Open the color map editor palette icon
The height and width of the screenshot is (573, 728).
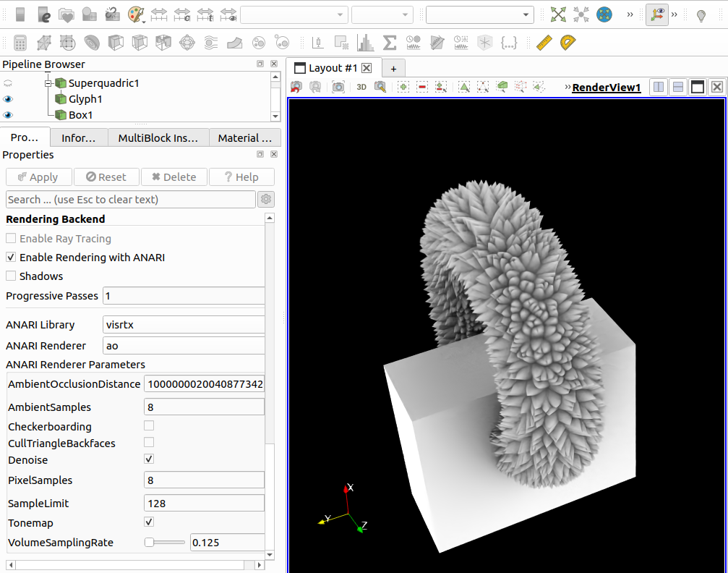pos(135,14)
